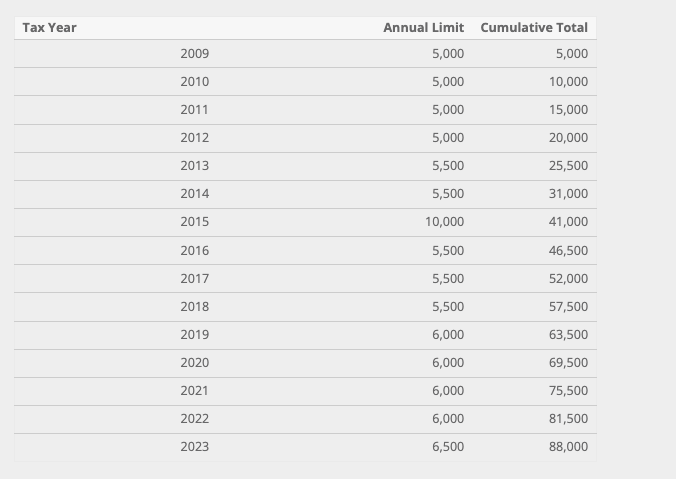Select the 6,500 annual limit for 2023
The image size is (676, 479).
pos(447,446)
